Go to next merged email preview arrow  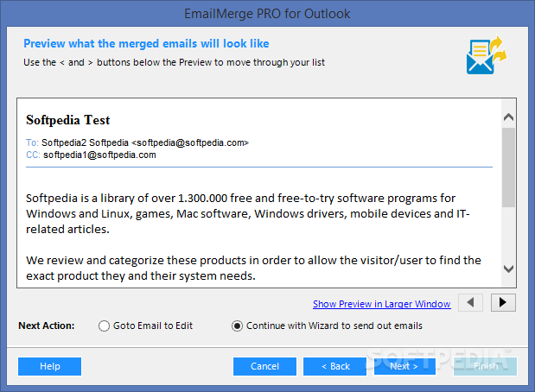(x=503, y=303)
